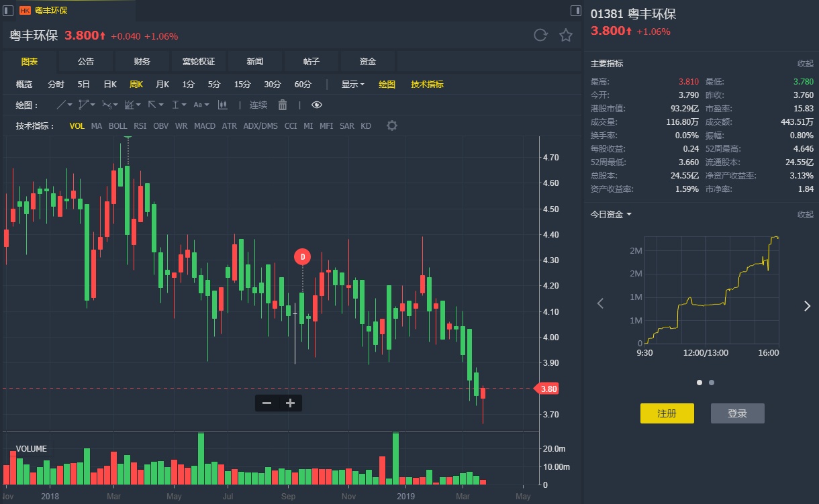Toggle the 绘图 drawing toolbar
Viewport: 819px width, 504px height.
(387, 85)
